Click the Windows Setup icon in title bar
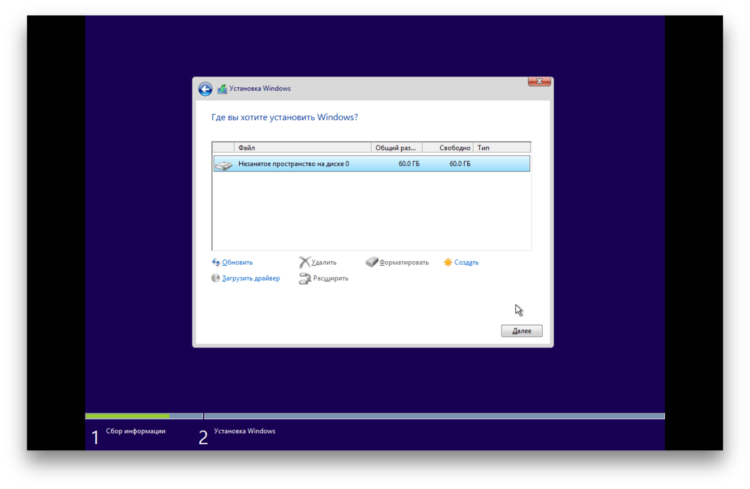The image size is (750, 489). coord(222,89)
